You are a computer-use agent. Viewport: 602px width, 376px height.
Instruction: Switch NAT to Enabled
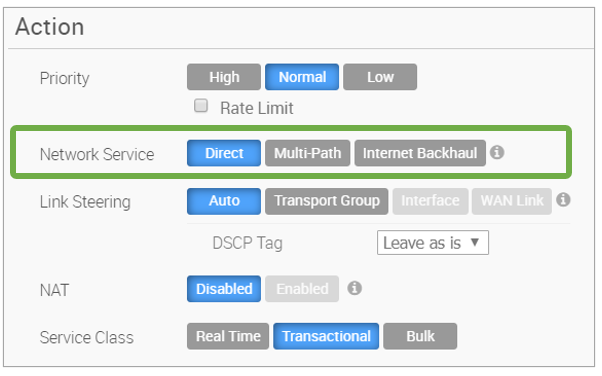click(x=302, y=288)
